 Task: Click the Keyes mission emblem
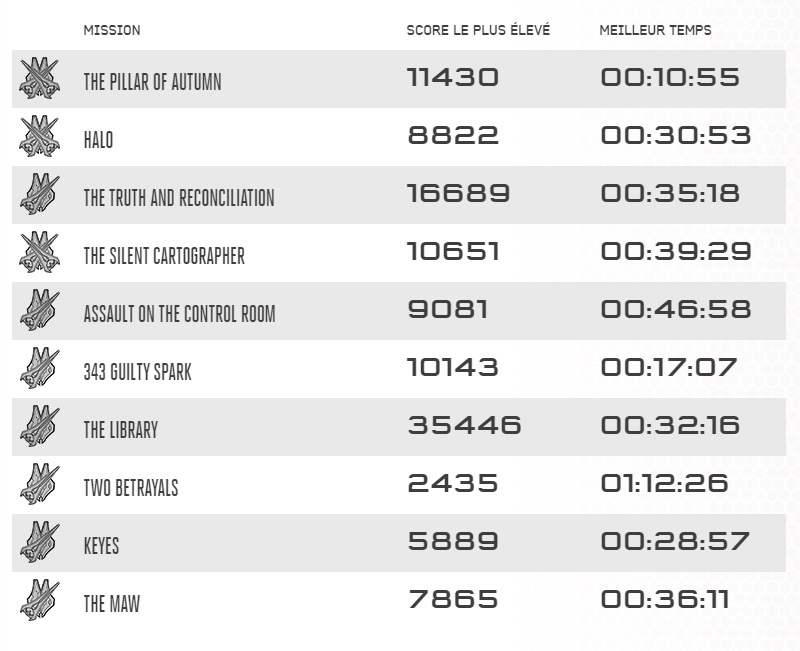39,543
